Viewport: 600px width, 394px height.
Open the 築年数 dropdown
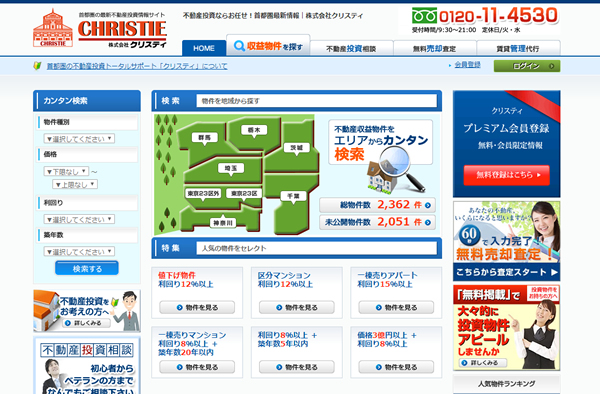[x=80, y=251]
